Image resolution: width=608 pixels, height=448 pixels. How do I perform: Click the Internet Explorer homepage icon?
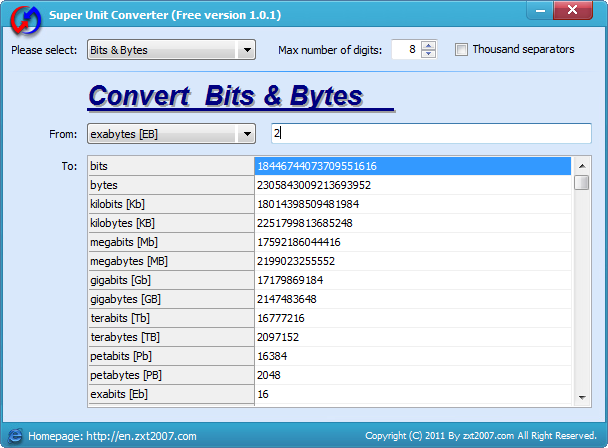15,436
